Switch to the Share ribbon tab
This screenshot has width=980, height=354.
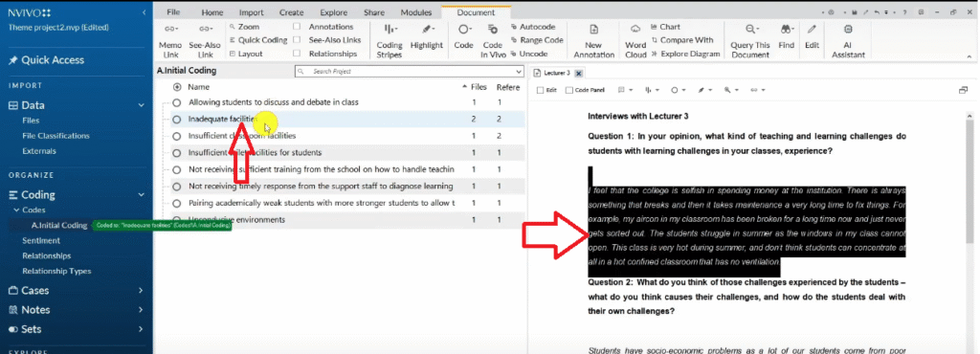(374, 12)
